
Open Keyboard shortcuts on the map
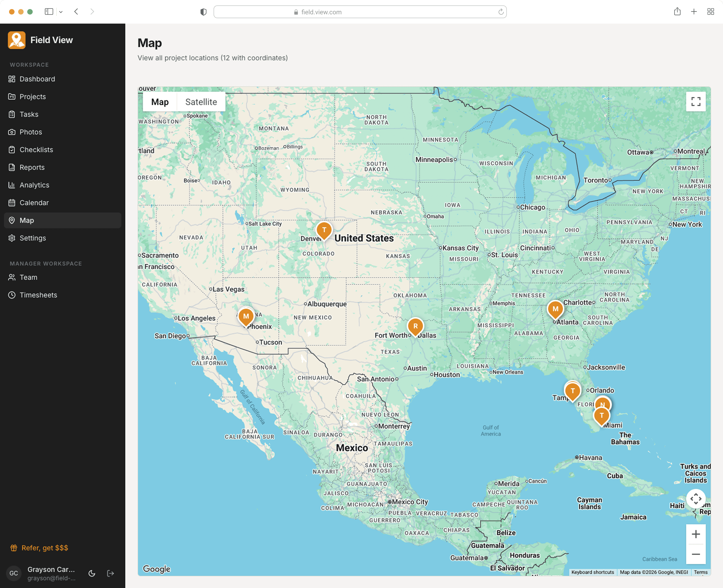pos(593,572)
